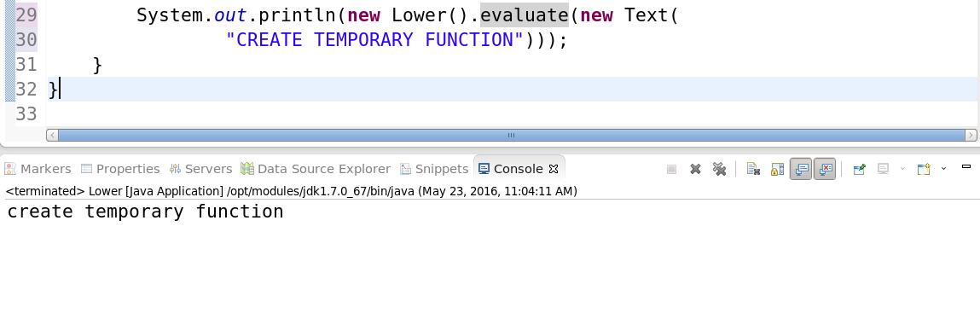Click the horizontal scrollbar left arrow
This screenshot has width=980, height=319.
[x=53, y=135]
